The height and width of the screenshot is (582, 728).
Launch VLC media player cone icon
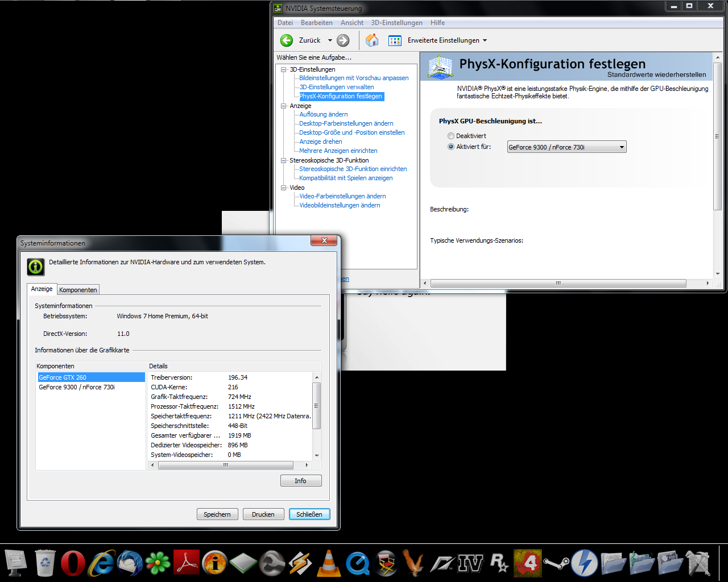pos(329,563)
